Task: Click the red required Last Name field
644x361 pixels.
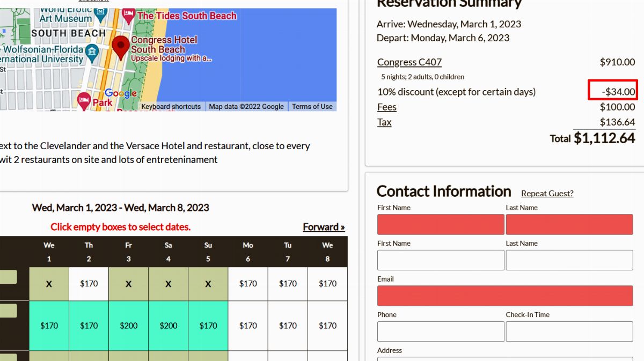Action: click(569, 225)
